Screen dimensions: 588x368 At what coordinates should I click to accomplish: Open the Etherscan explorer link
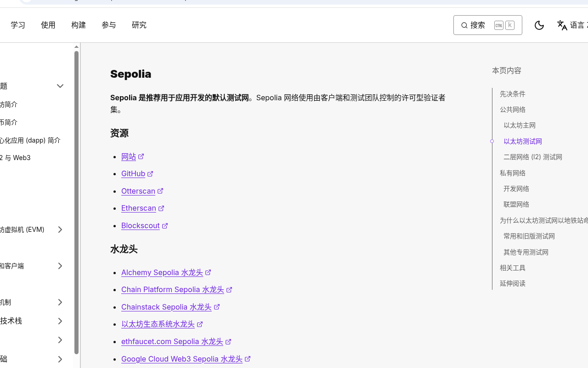click(x=143, y=208)
